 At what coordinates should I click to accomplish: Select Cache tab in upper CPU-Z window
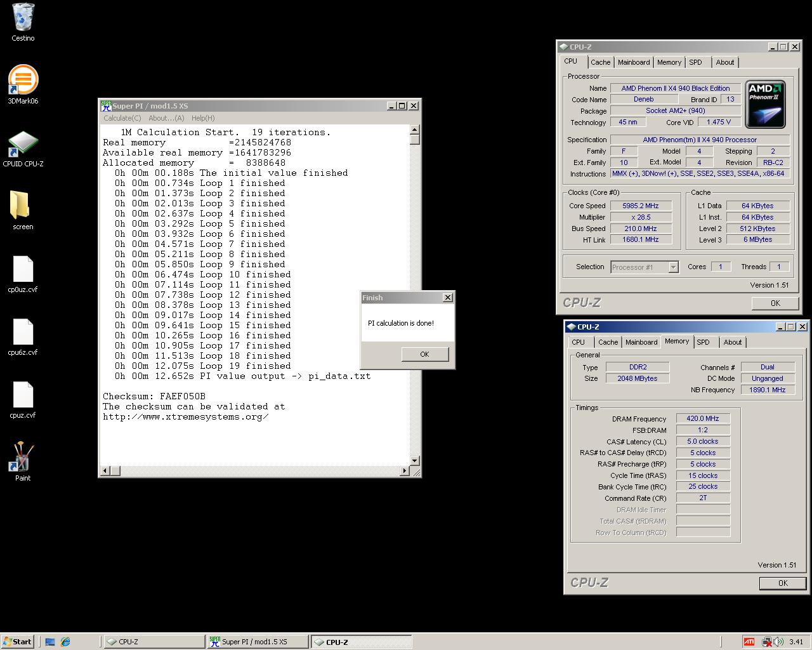[x=600, y=62]
